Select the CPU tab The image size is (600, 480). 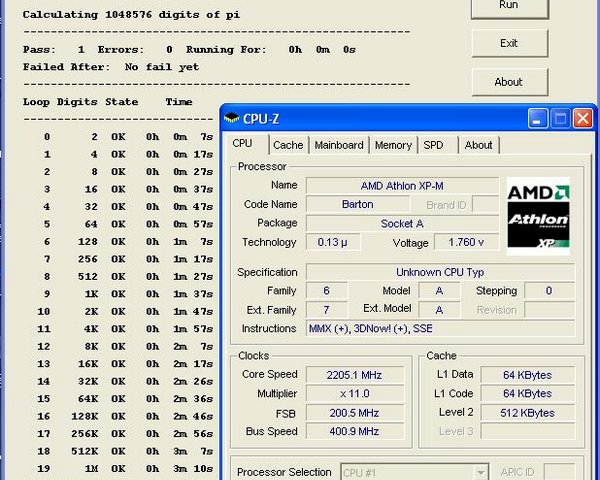(243, 144)
